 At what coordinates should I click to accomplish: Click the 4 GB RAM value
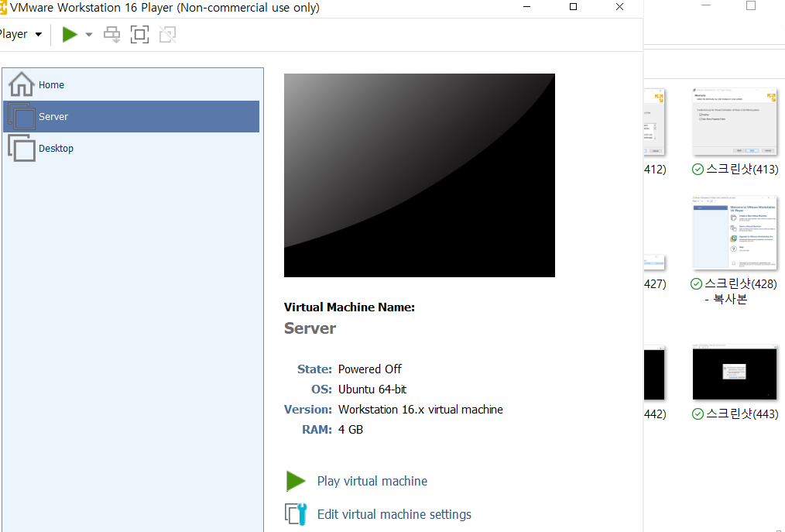(351, 429)
